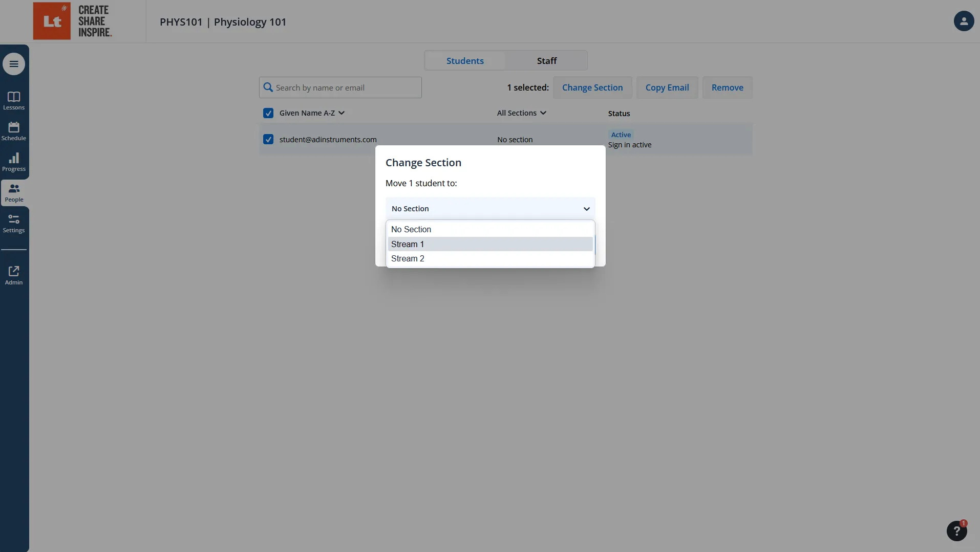Toggle the hamburger menu button
Image resolution: width=980 pixels, height=552 pixels.
coord(14,64)
